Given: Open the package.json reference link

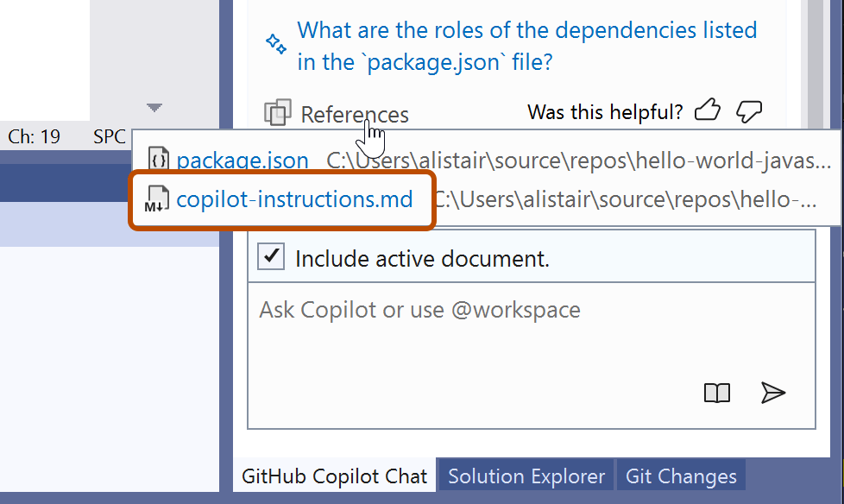Looking at the screenshot, I should [x=242, y=159].
